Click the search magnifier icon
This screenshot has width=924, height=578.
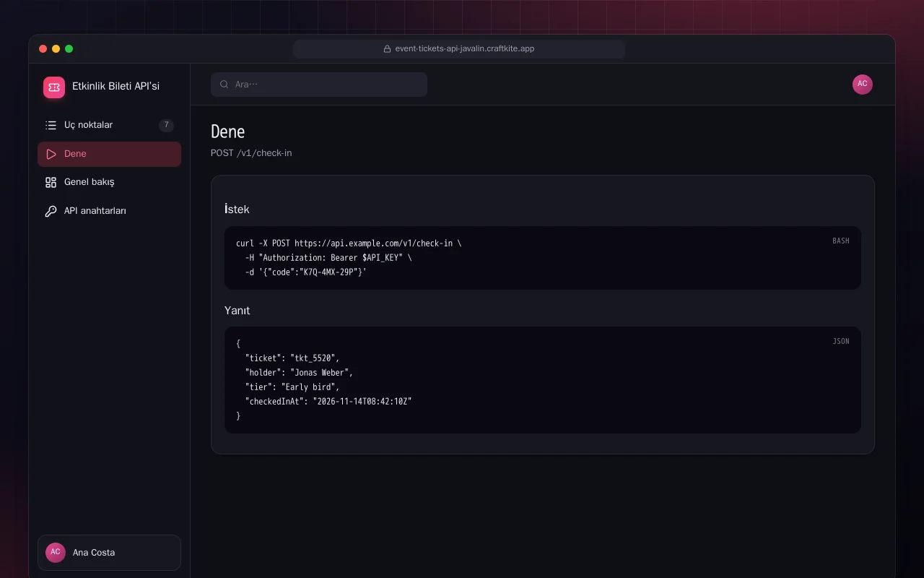coord(225,85)
